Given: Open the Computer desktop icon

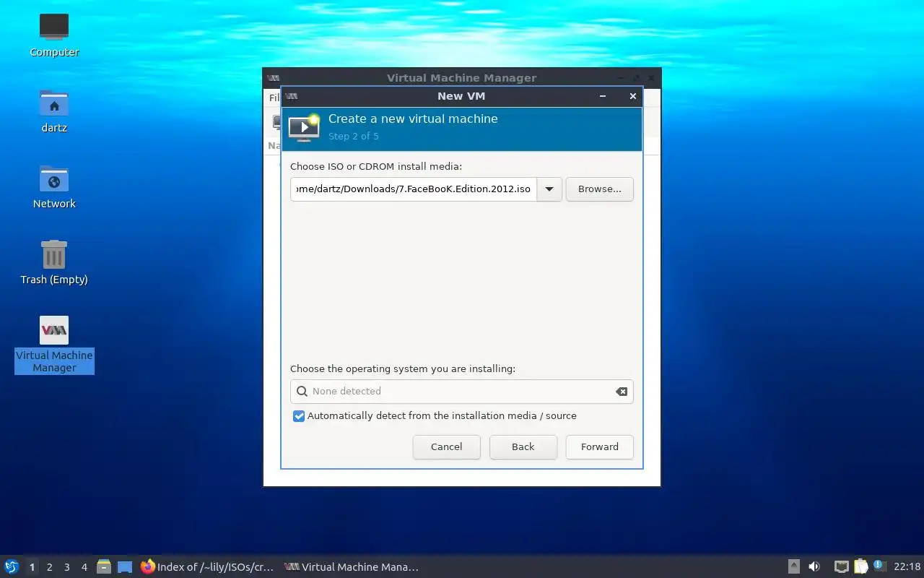Looking at the screenshot, I should pos(54,35).
